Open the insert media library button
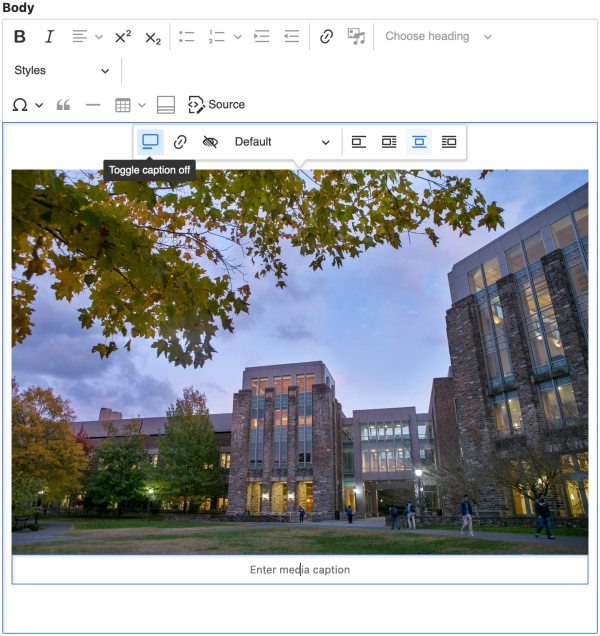Image resolution: width=600 pixels, height=636 pixels. point(357,37)
